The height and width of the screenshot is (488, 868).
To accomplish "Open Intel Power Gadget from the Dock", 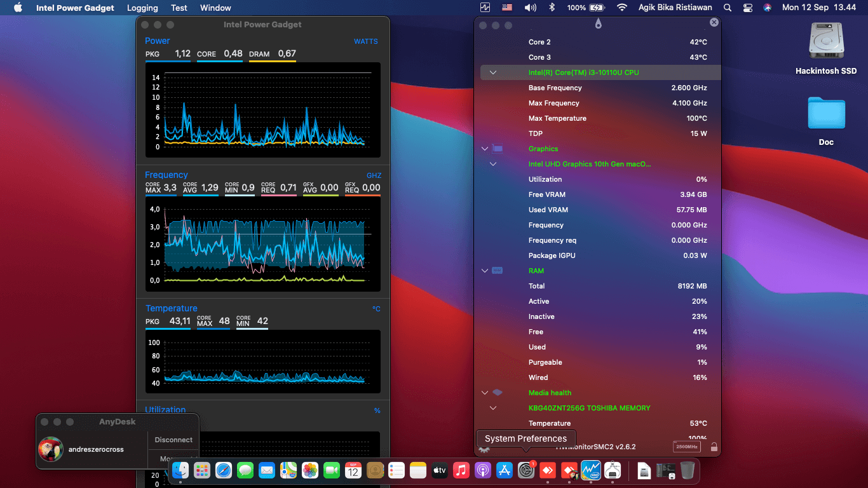I will click(x=590, y=470).
